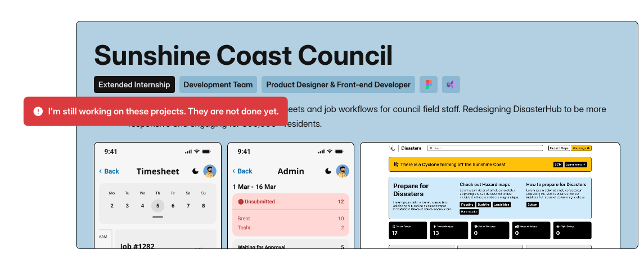Click the Toshi row under Unsubmitted
The height and width of the screenshot is (253, 644).
[291, 228]
